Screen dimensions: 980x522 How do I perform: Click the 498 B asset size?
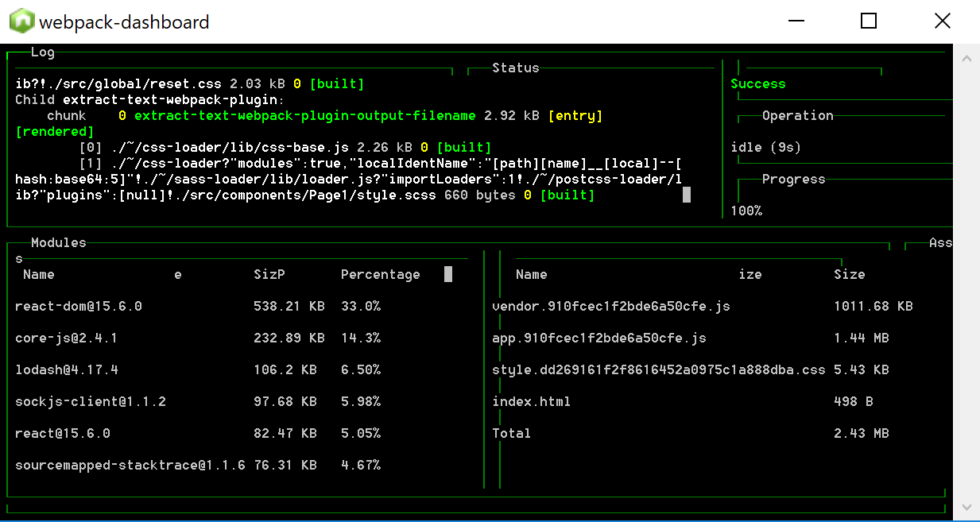click(854, 402)
